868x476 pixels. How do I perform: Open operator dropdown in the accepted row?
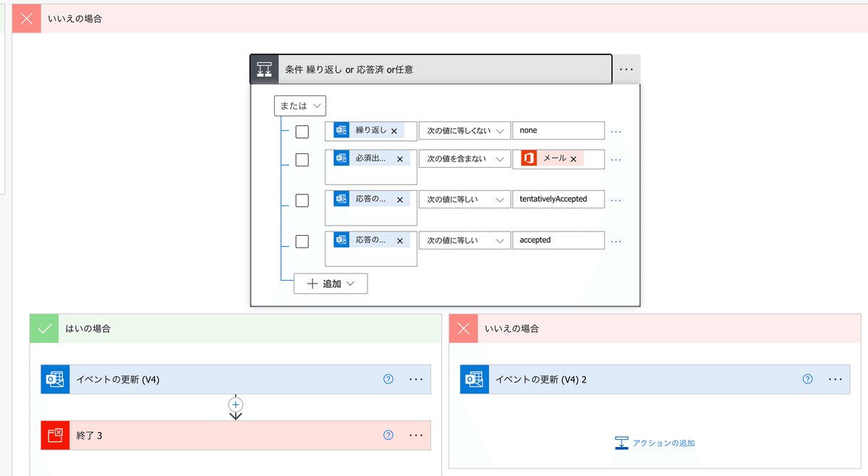(464, 239)
